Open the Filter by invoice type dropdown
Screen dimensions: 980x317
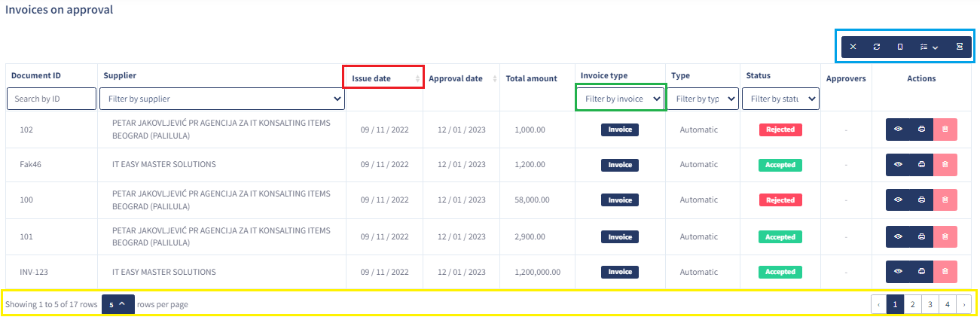pos(621,99)
